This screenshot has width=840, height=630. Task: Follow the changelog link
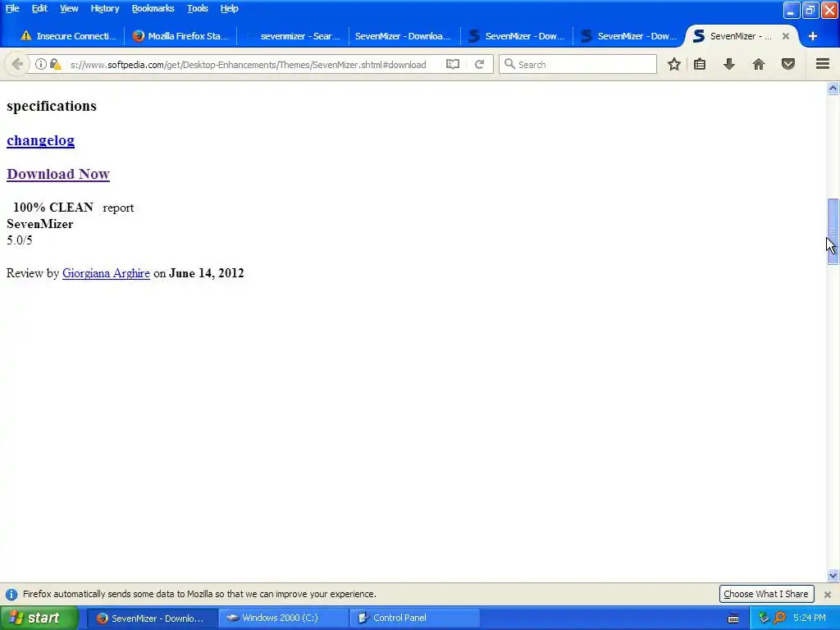41,140
